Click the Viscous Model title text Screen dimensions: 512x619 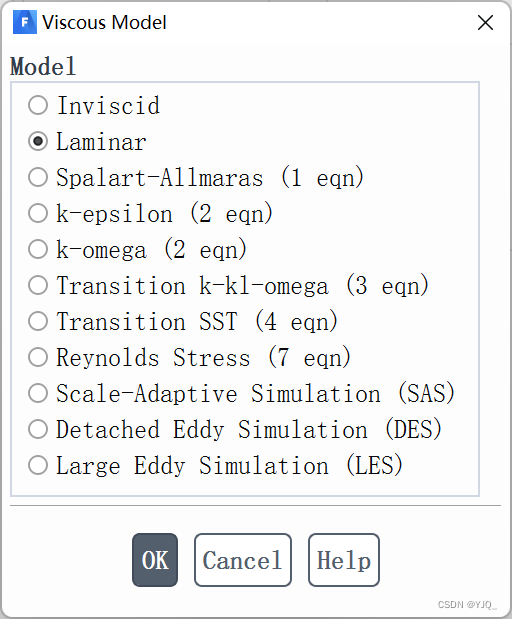click(104, 23)
